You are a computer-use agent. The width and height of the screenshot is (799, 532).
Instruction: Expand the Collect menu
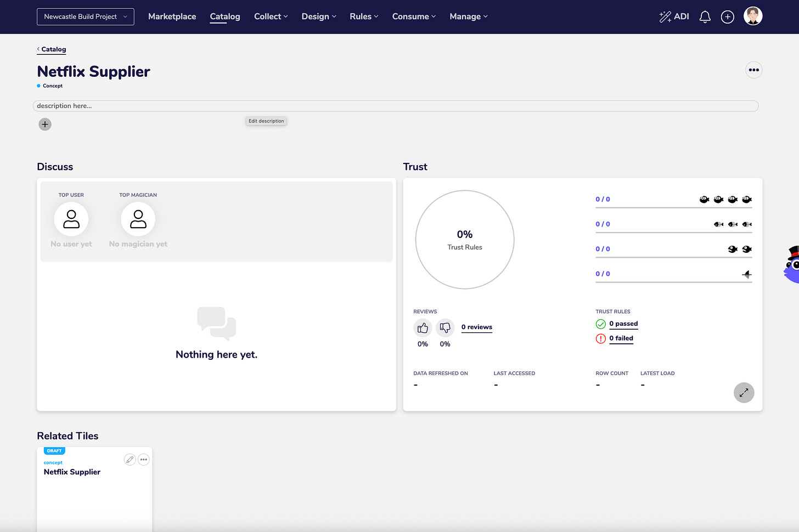coord(271,16)
